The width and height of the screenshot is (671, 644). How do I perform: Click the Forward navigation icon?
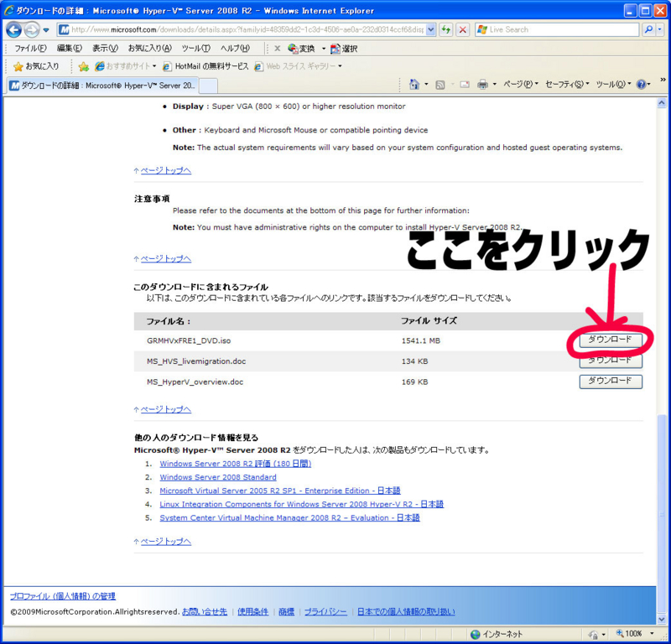click(x=34, y=29)
